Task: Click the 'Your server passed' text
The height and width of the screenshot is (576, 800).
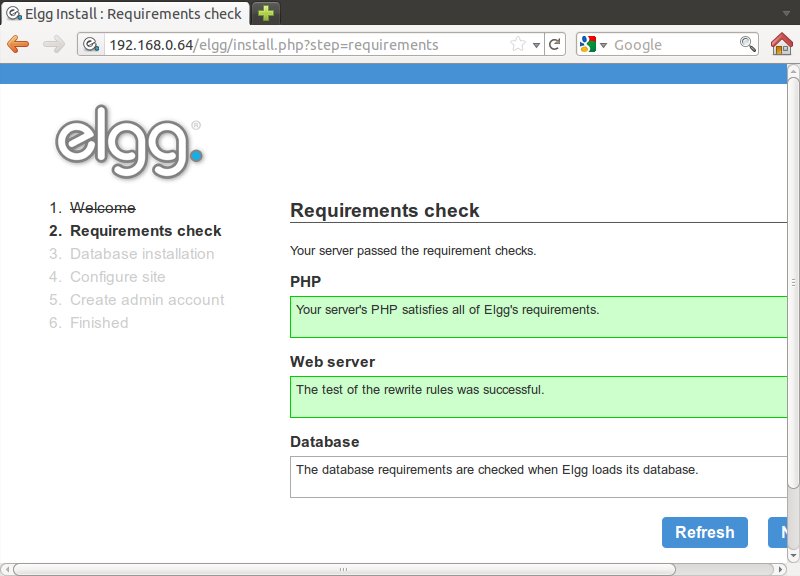Action: point(413,251)
